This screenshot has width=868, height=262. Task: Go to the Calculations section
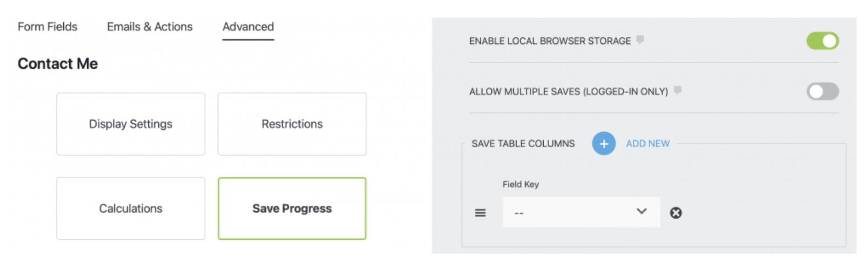pos(131,208)
